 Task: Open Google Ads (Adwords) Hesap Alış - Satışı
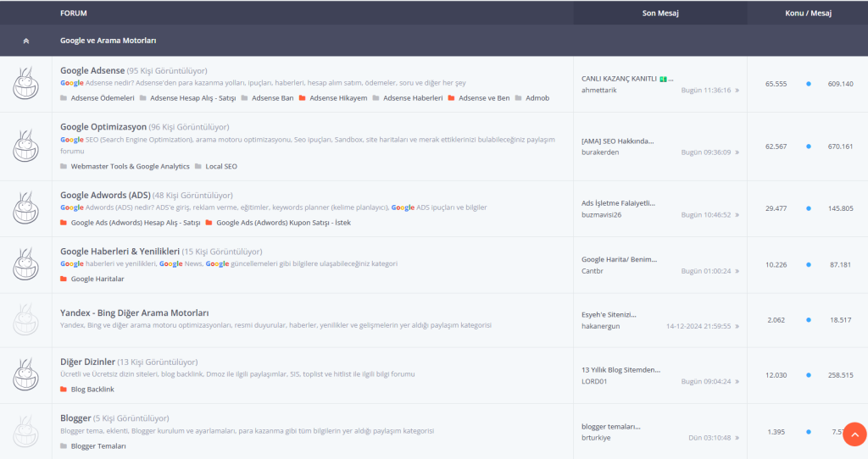136,223
